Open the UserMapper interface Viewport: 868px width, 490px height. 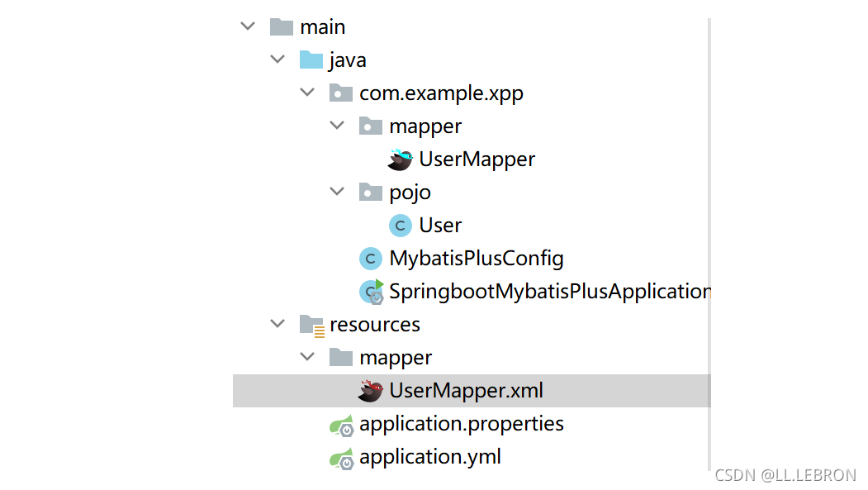pyautogui.click(x=477, y=159)
